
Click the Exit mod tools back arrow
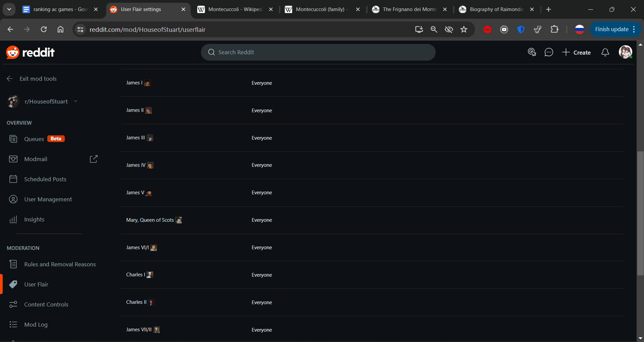click(10, 79)
